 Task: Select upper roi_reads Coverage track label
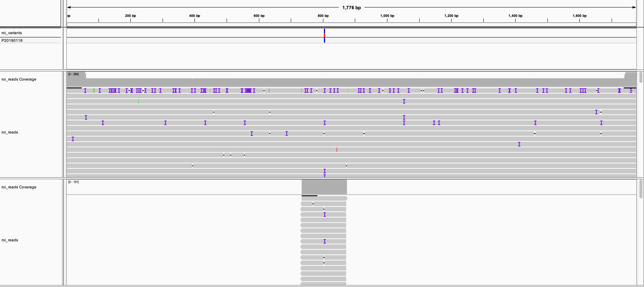pos(19,79)
